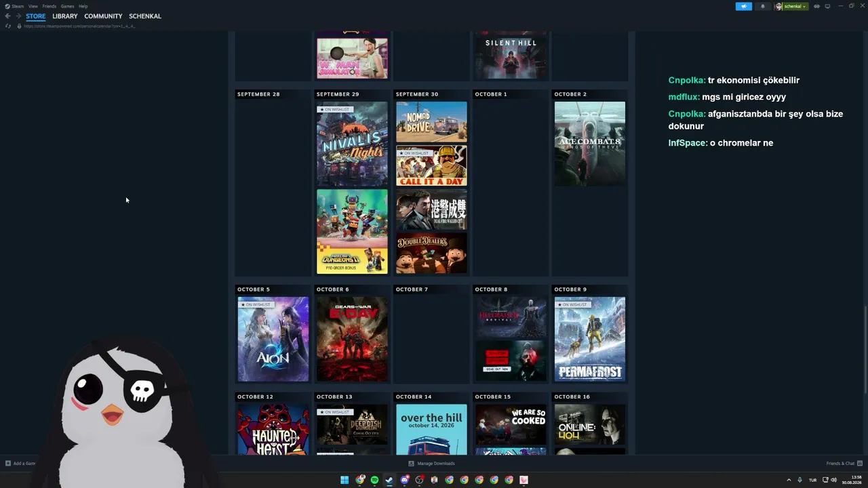
Task: Open Spotify from the taskbar
Action: point(374,480)
